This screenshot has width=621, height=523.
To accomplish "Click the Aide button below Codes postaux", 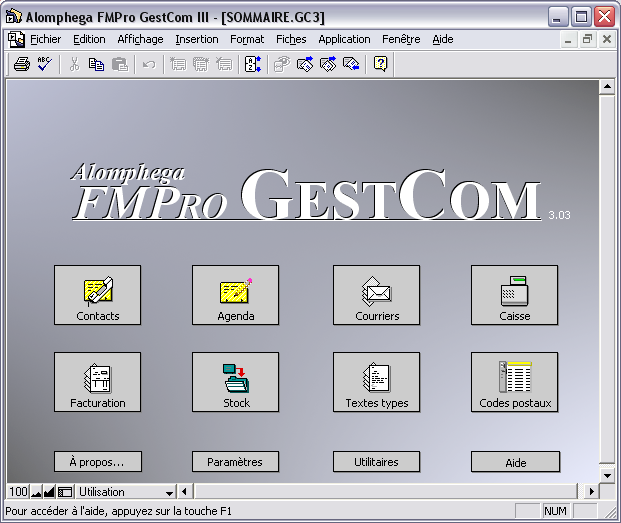I will 515,462.
